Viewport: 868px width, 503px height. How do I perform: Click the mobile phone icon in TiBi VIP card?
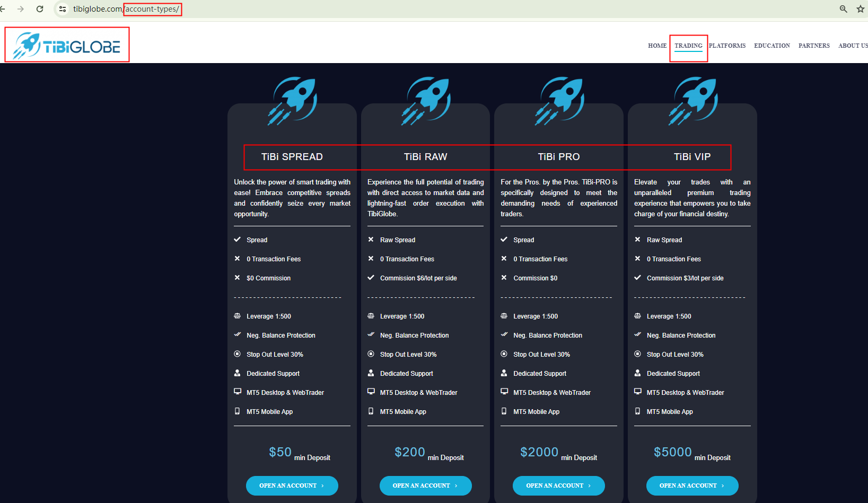[x=637, y=411]
